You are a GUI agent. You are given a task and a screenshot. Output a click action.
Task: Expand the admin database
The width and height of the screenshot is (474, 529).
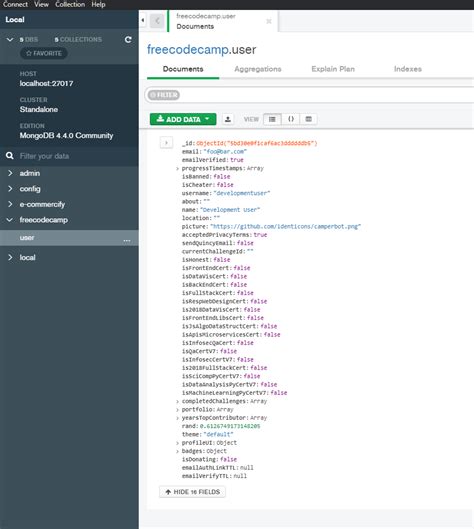pos(10,173)
